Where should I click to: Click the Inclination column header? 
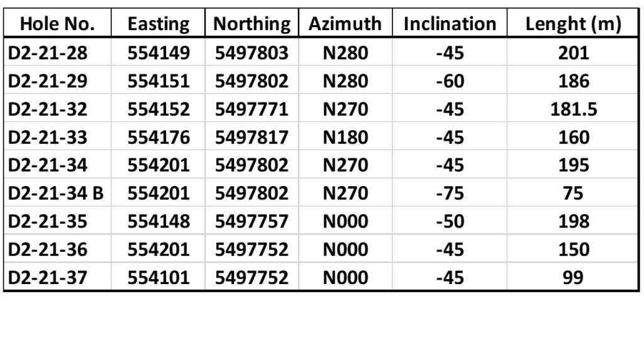point(450,24)
